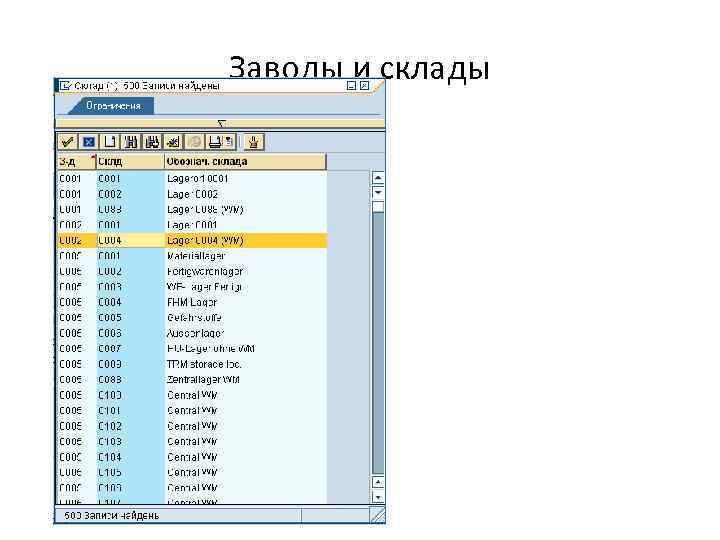720x540 pixels.
Task: Click Склд cell C004 in highlighted row
Action: [130, 241]
